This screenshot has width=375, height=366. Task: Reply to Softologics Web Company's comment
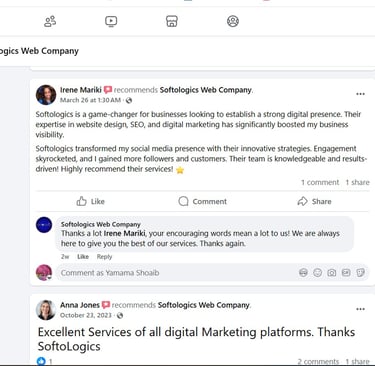[x=104, y=257]
